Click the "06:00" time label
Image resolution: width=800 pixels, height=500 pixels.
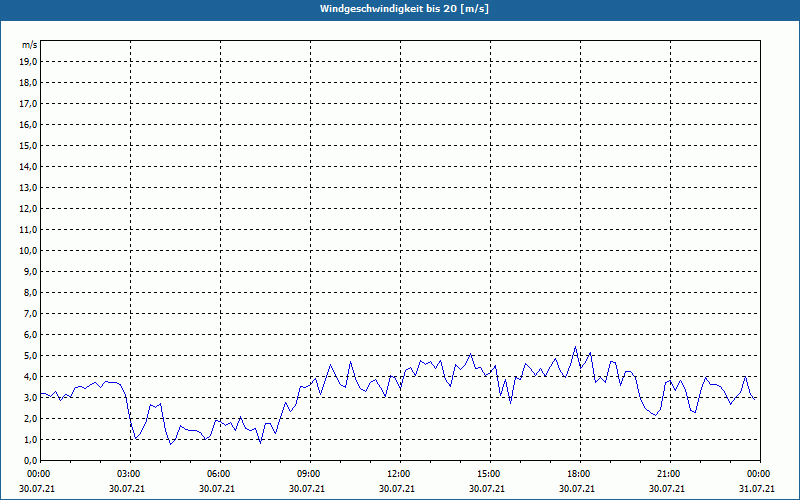[x=217, y=474]
